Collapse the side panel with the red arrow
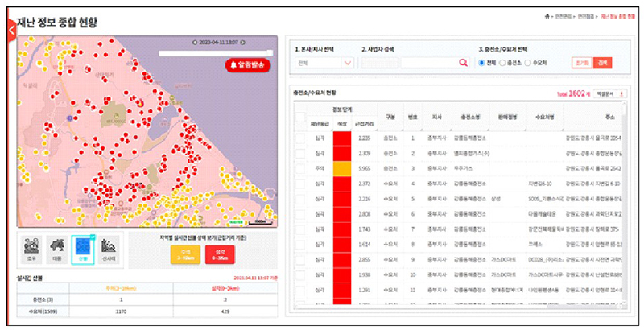The height and width of the screenshot is (330, 644). coord(10,30)
